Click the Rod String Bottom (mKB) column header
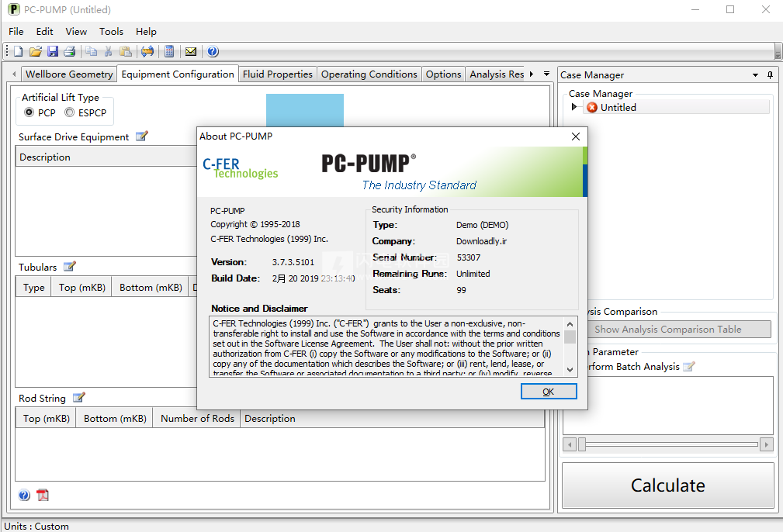The height and width of the screenshot is (532, 783). [x=115, y=419]
